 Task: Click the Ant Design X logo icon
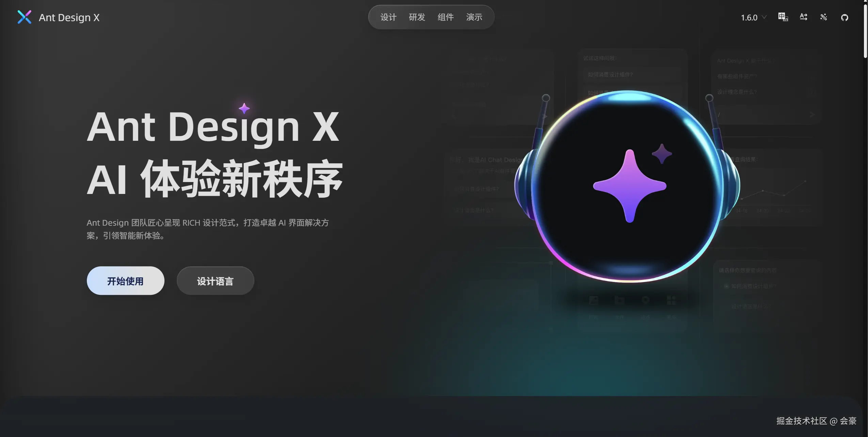click(25, 17)
